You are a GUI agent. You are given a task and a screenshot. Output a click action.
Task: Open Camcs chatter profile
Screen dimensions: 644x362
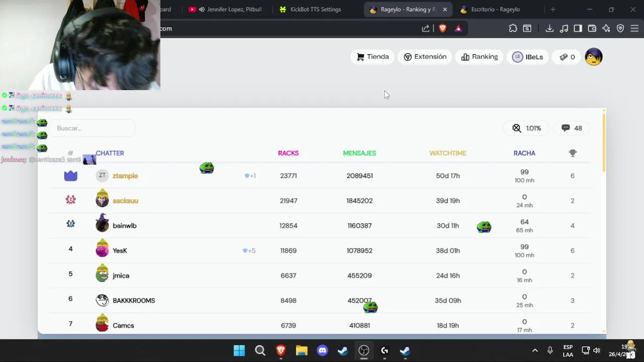coord(123,325)
